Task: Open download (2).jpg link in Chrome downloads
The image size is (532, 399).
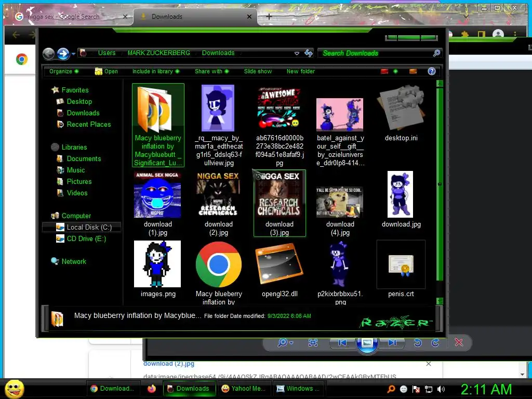Action: (169, 363)
